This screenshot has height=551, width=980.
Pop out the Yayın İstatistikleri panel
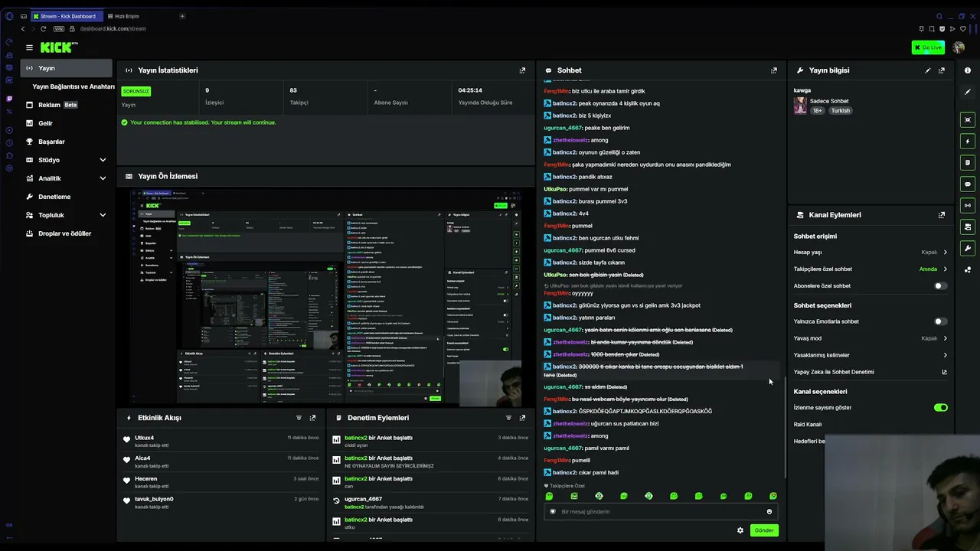(522, 70)
